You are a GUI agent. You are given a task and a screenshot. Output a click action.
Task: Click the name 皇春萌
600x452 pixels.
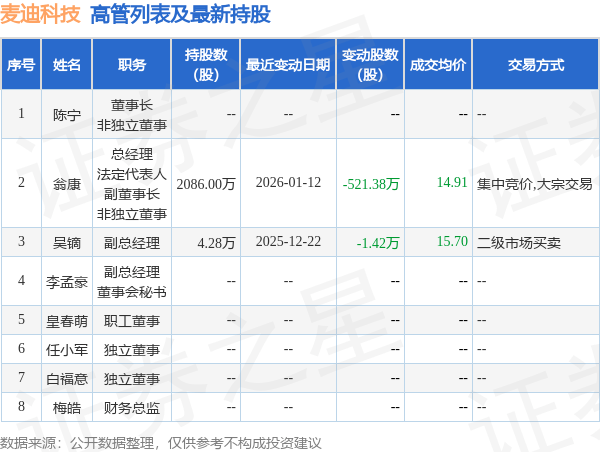click(67, 321)
